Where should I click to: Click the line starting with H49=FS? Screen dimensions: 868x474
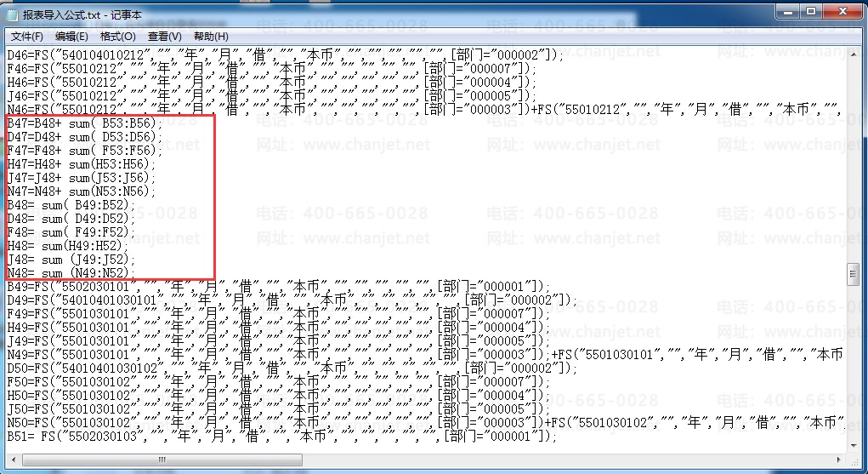pyautogui.click(x=279, y=327)
